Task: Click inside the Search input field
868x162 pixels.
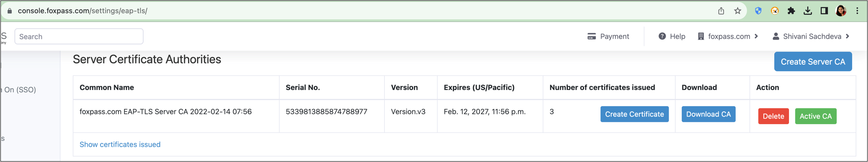Action: tap(79, 36)
